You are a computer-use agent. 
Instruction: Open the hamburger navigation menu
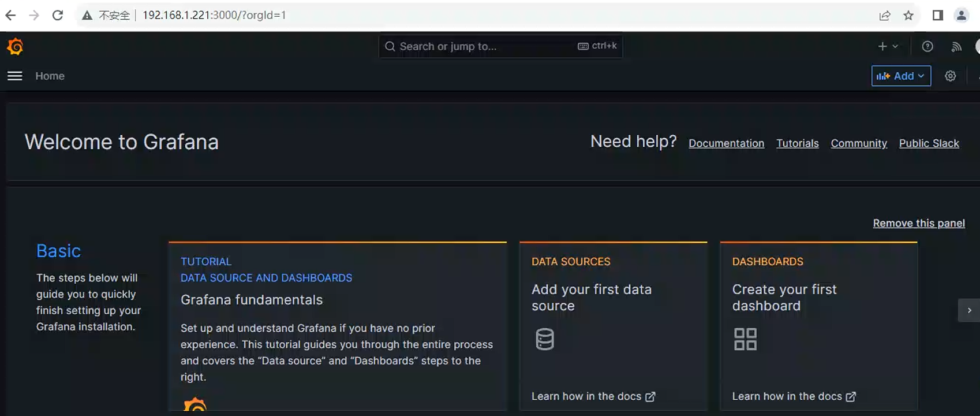pyautogui.click(x=15, y=76)
